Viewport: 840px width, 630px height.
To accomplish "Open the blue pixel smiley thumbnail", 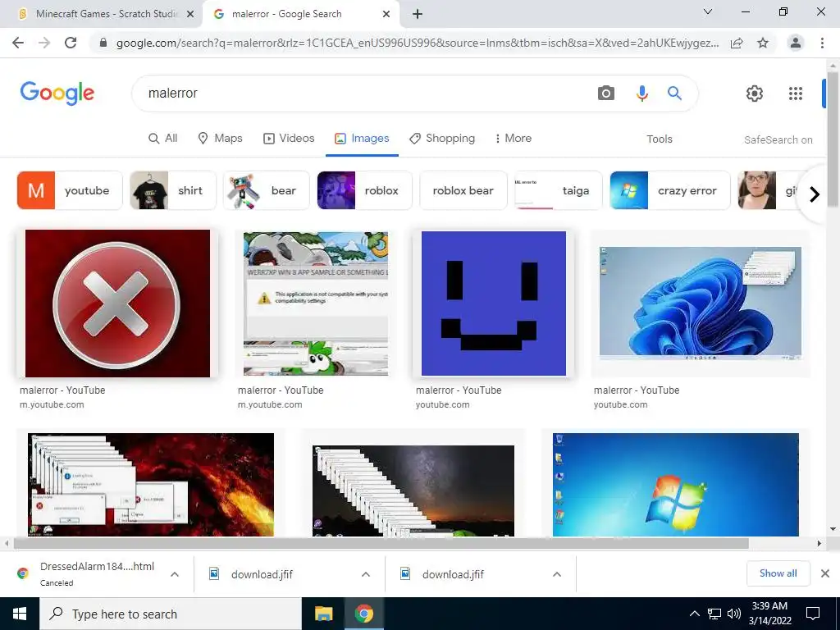I will click(493, 304).
